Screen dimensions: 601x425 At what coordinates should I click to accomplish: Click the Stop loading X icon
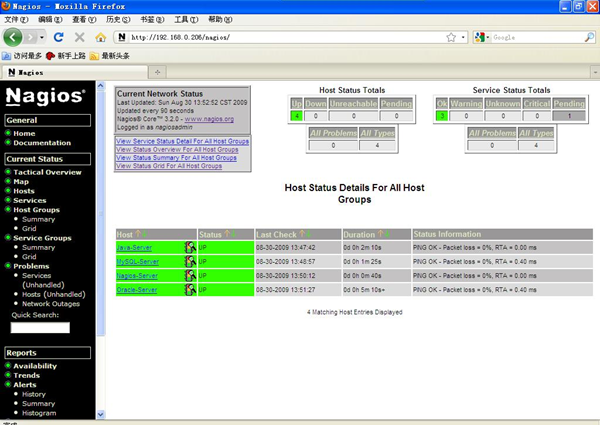tap(79, 37)
